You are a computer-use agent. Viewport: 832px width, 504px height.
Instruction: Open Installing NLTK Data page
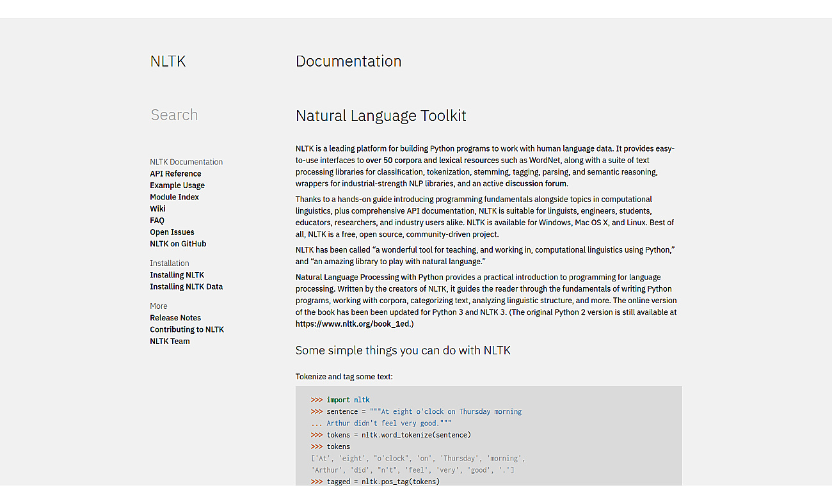click(186, 287)
